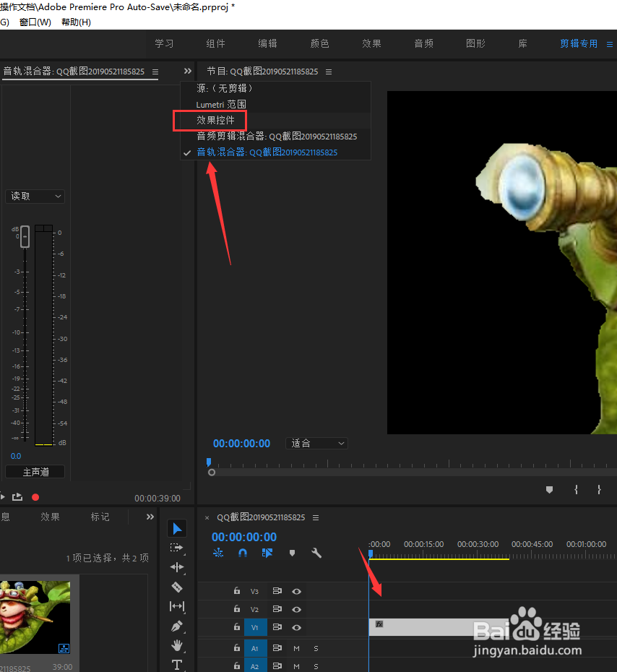Toggle insert sequences as nests icon
The width and height of the screenshot is (617, 672).
[x=218, y=553]
